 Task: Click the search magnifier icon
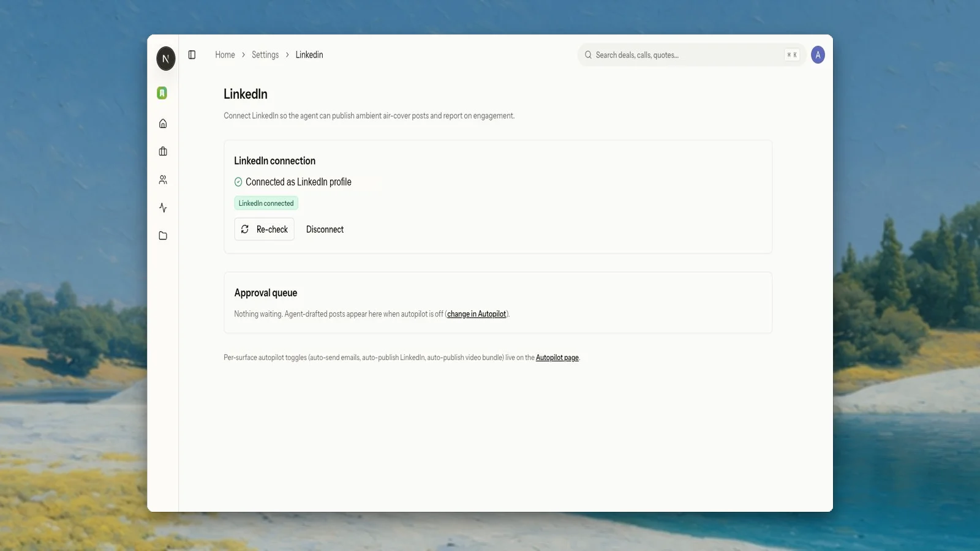pyautogui.click(x=588, y=55)
